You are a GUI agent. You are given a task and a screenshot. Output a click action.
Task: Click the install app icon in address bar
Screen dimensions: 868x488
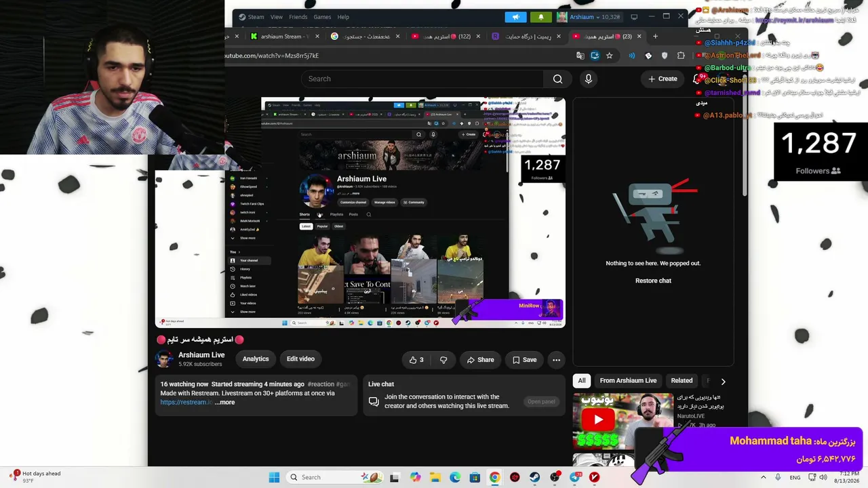point(595,56)
